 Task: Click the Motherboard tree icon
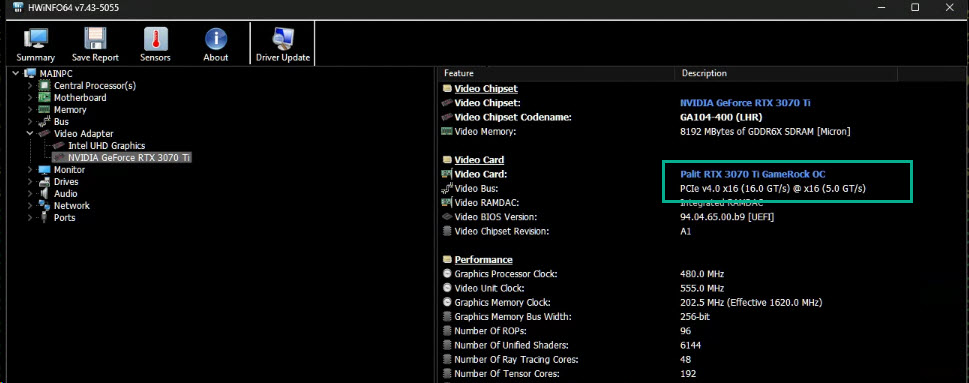coord(44,98)
